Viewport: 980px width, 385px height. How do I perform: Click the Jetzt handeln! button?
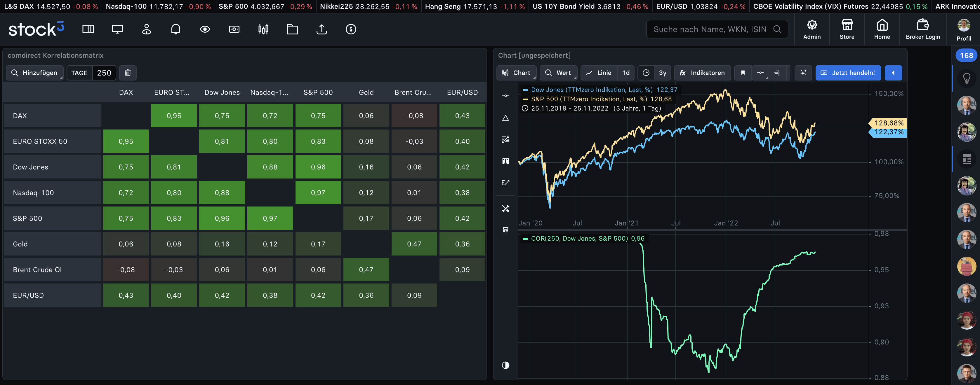click(848, 73)
